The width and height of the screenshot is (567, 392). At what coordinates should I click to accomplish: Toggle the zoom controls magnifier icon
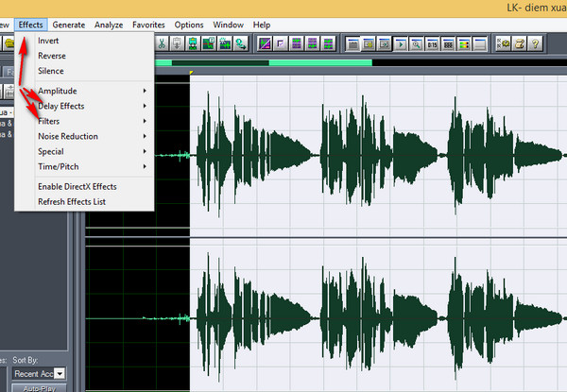click(417, 44)
